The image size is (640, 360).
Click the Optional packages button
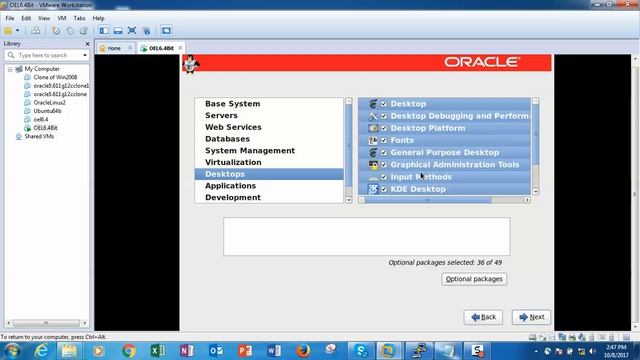474,279
